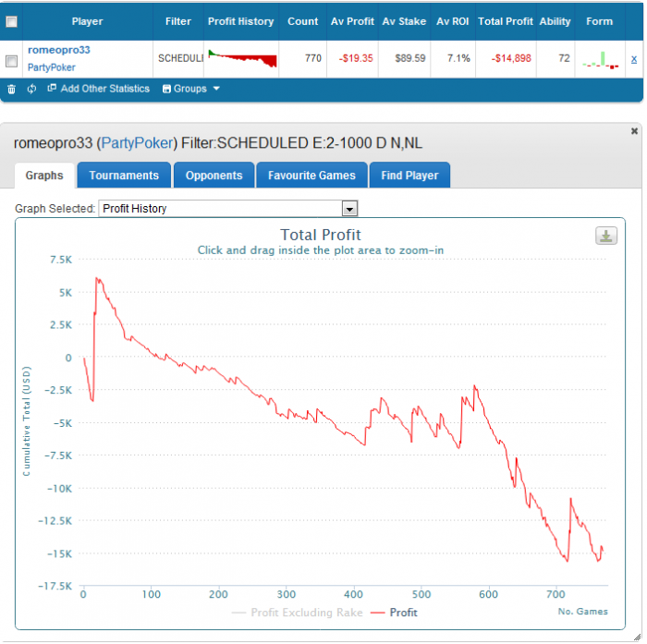Screen dimensions: 647x644
Task: Sort by the Av Profit column header
Action: pyautogui.click(x=352, y=21)
